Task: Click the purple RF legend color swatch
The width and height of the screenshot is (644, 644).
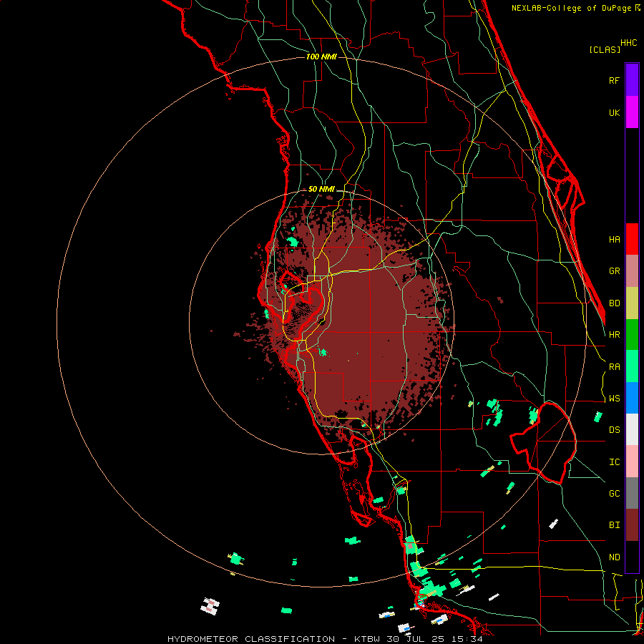Action: tap(632, 80)
